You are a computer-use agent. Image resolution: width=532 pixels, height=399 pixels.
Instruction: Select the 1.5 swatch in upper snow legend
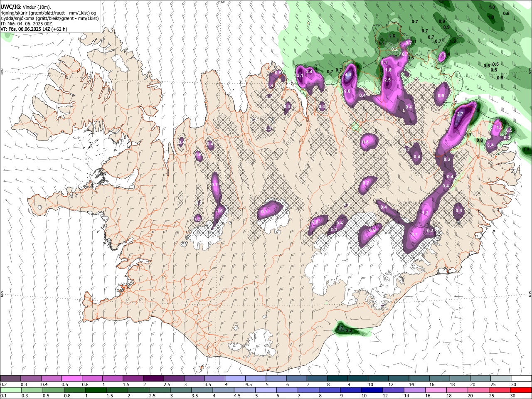pyautogui.click(x=133, y=379)
